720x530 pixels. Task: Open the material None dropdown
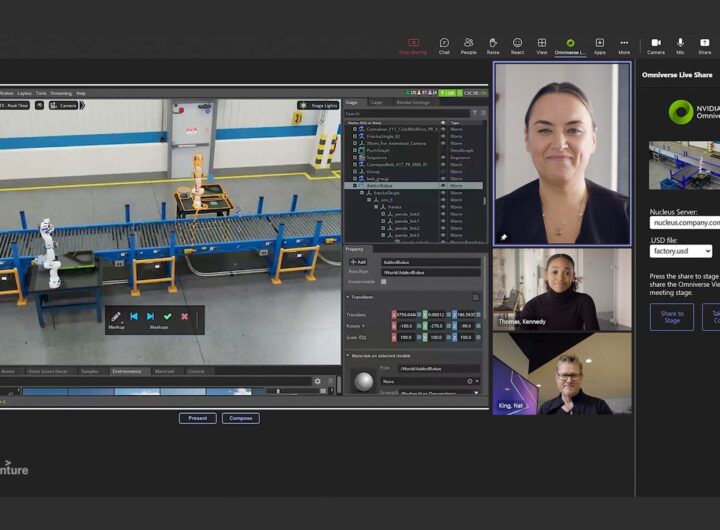(430, 381)
